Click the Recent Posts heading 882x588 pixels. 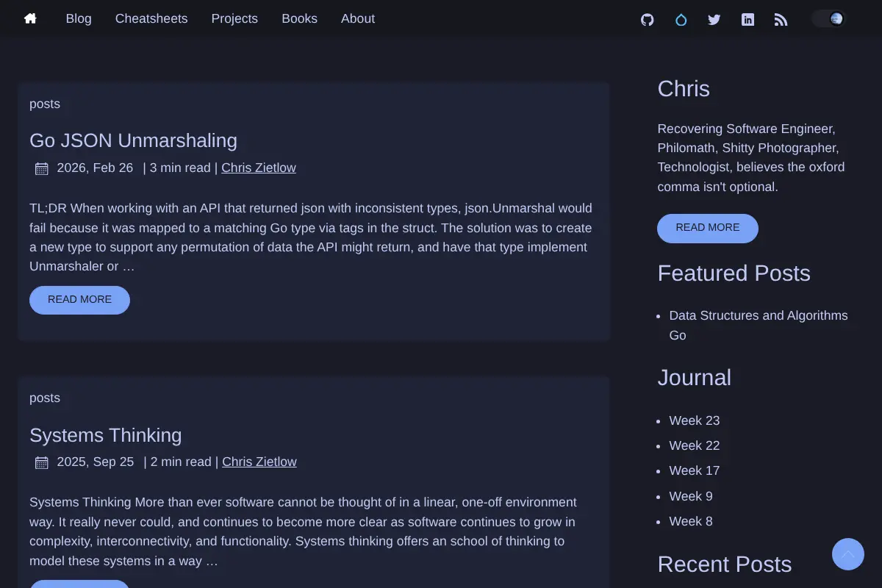[x=724, y=564]
